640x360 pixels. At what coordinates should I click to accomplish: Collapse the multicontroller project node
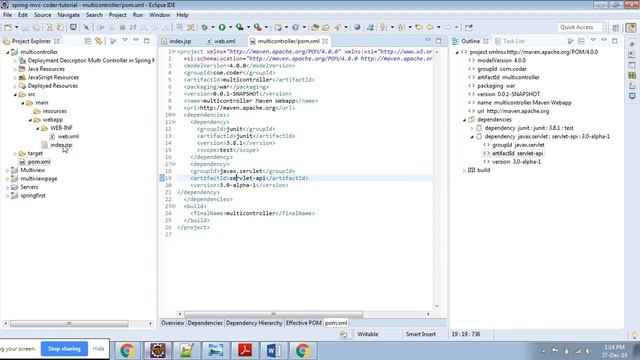(x=7, y=52)
